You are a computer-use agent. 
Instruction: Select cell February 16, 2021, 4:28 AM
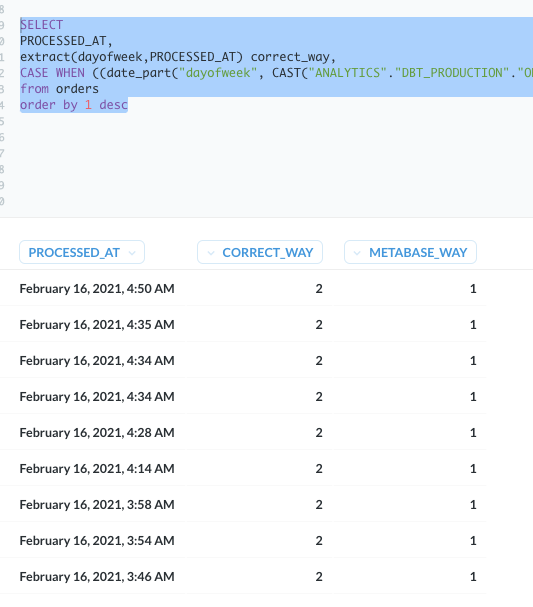[97, 432]
